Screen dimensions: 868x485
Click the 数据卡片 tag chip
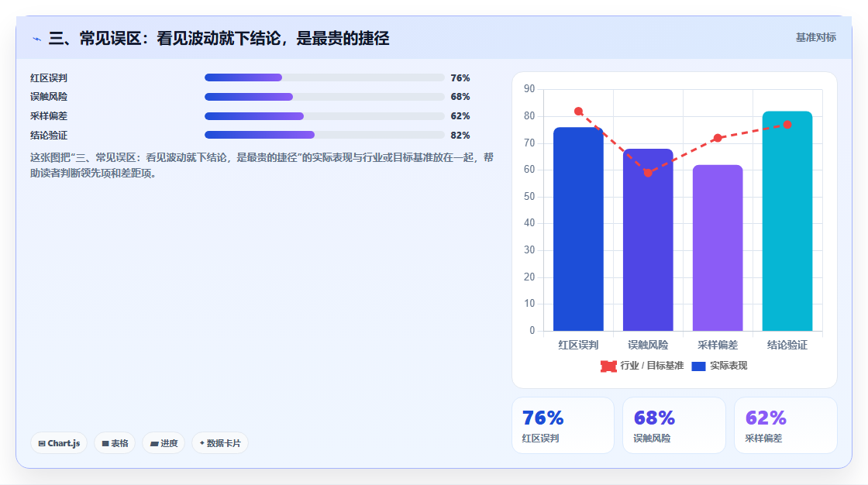click(x=220, y=443)
